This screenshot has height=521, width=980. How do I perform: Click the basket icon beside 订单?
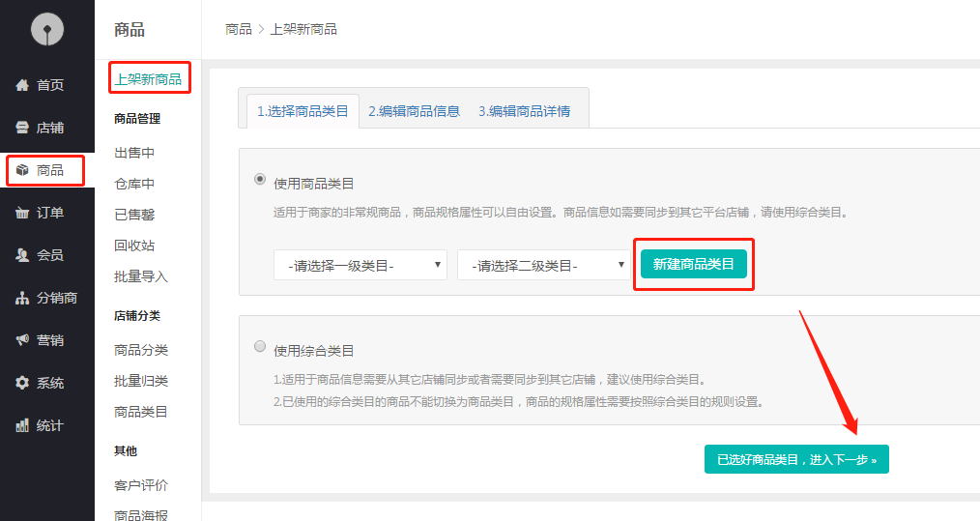coord(22,213)
